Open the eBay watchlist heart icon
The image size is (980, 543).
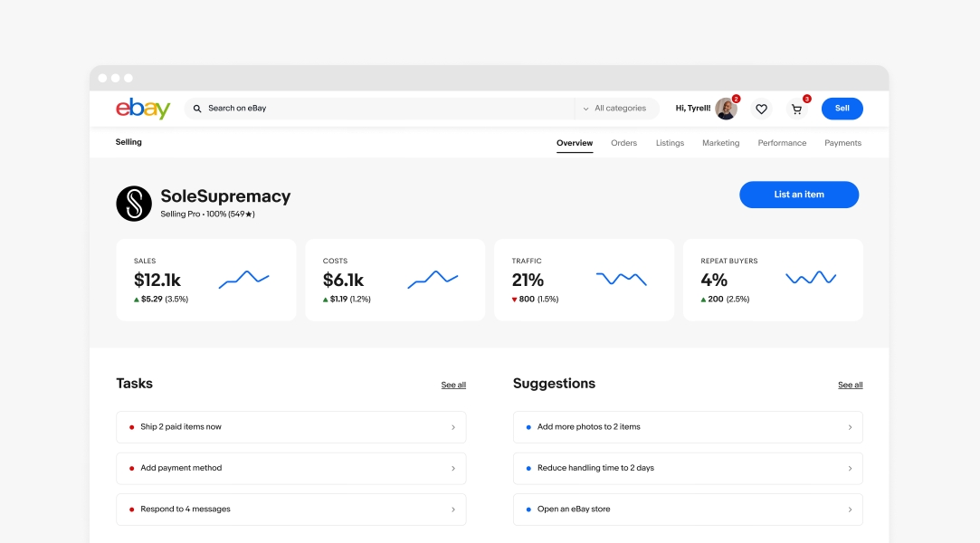pos(761,109)
